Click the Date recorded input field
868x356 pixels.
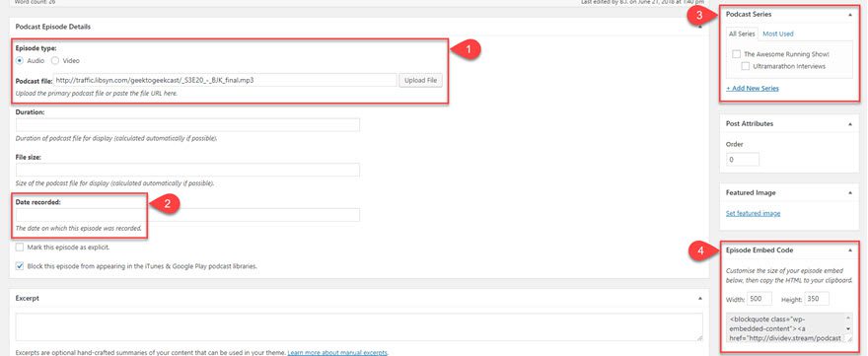[187, 215]
